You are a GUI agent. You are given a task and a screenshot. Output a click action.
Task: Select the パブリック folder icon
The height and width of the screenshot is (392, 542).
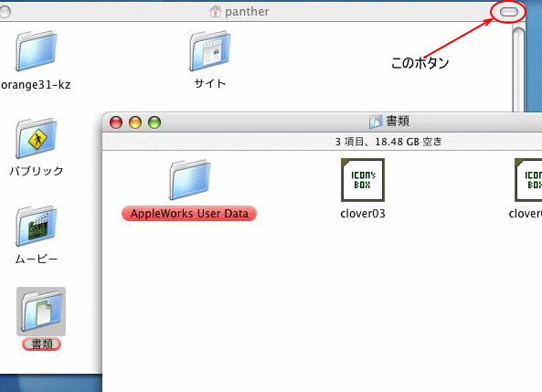(36, 138)
